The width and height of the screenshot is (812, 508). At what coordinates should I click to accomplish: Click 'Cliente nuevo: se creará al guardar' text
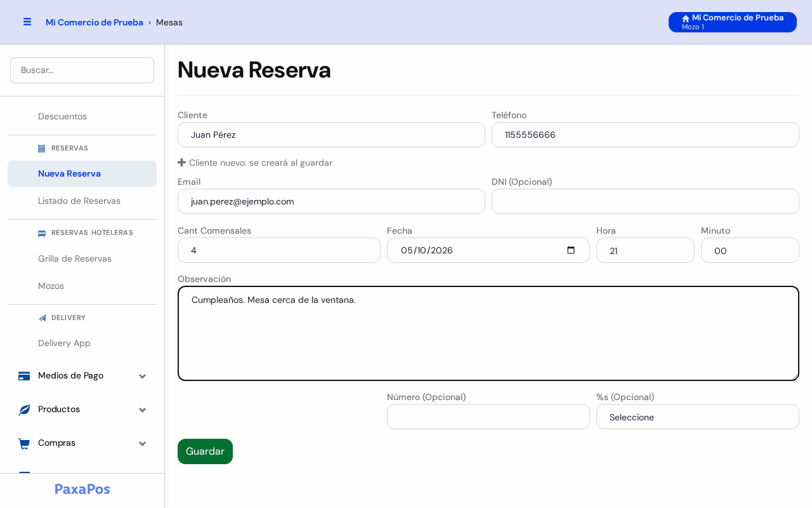click(x=261, y=163)
